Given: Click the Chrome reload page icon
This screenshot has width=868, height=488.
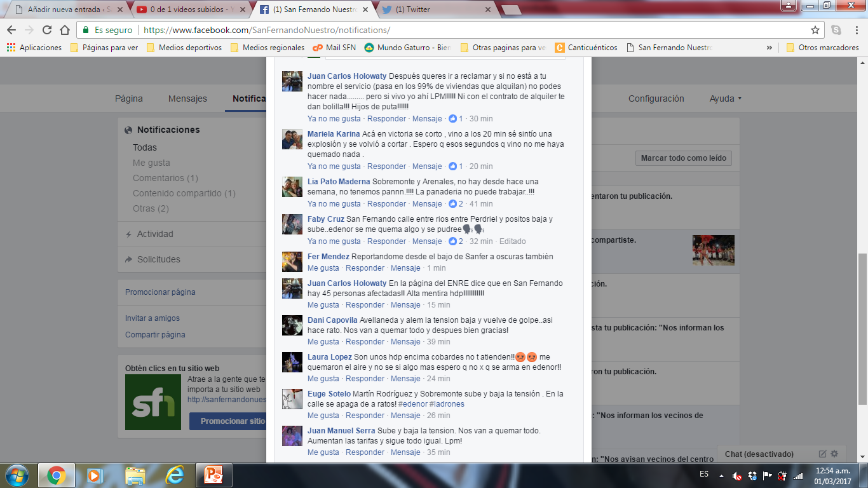Looking at the screenshot, I should [x=47, y=30].
